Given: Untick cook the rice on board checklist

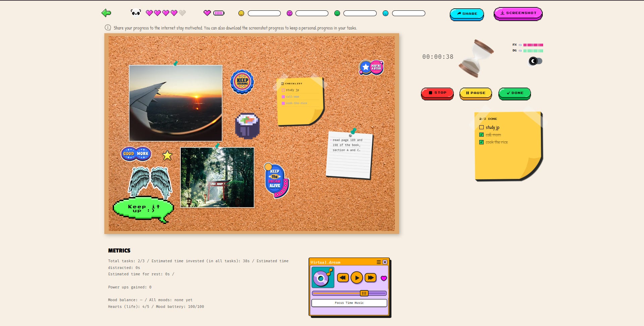Looking at the screenshot, I should coord(283,103).
